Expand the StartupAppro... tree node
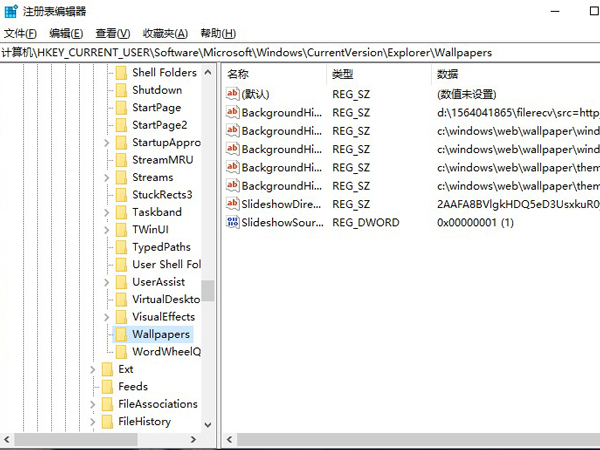This screenshot has width=600, height=450. coord(107,143)
